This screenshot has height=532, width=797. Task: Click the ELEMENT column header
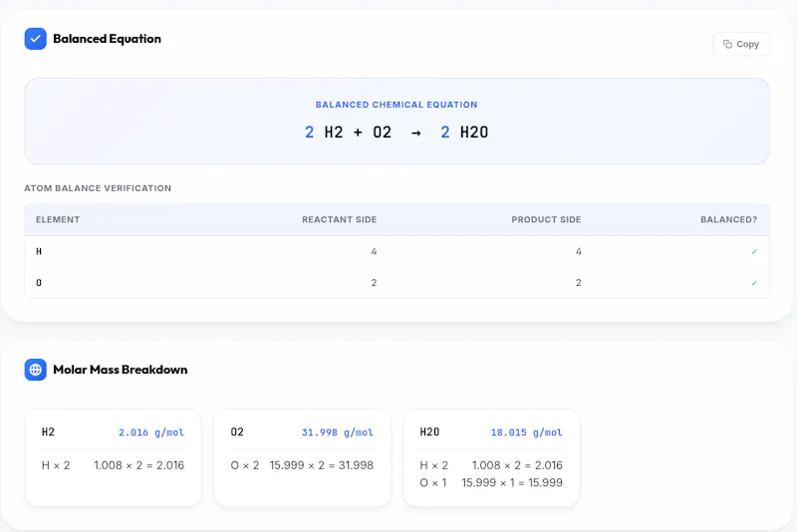(58, 219)
